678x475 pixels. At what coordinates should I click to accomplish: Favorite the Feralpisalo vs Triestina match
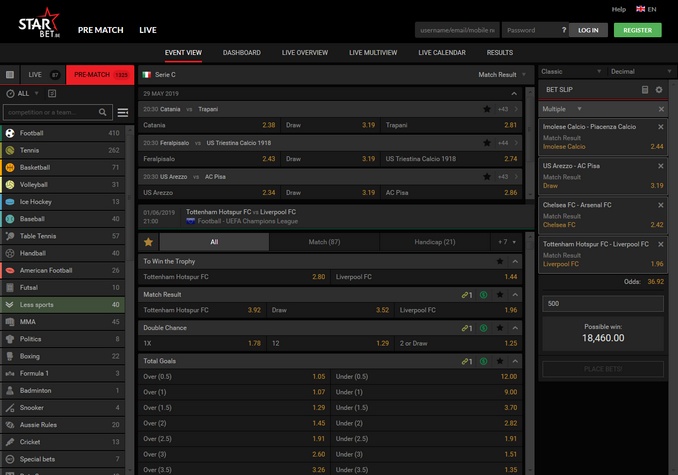[x=487, y=143]
